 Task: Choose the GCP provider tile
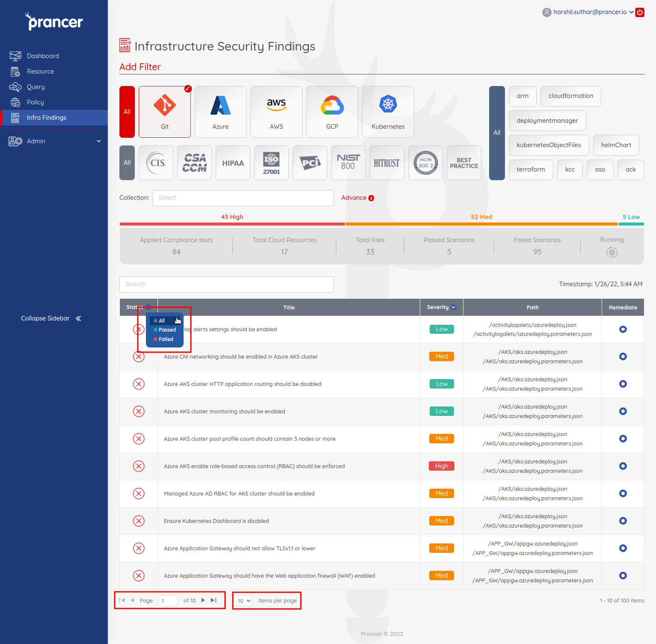[332, 112]
